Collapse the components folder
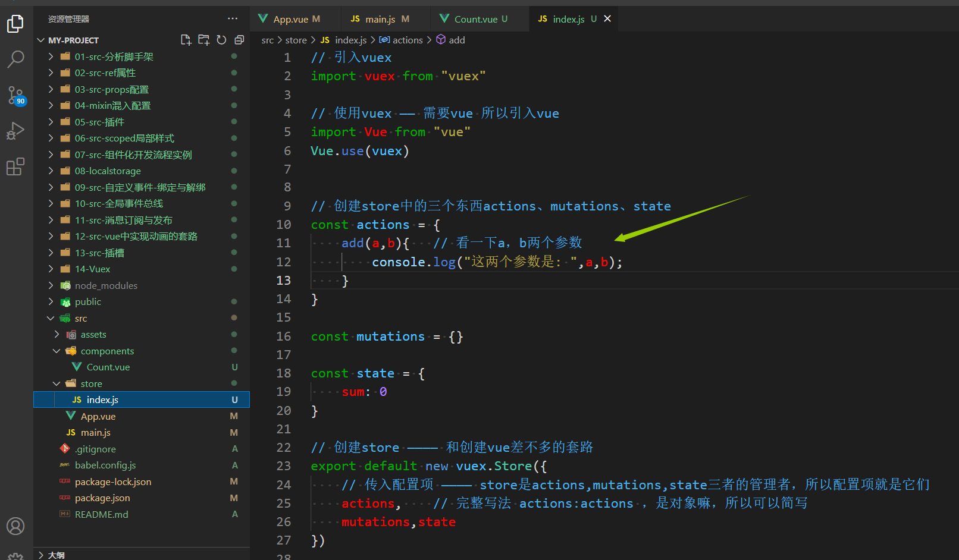 tap(57, 351)
